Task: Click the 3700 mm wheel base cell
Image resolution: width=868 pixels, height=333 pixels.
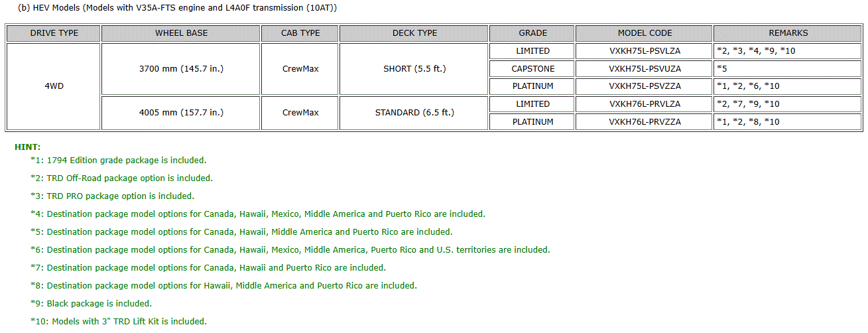Action: point(181,68)
